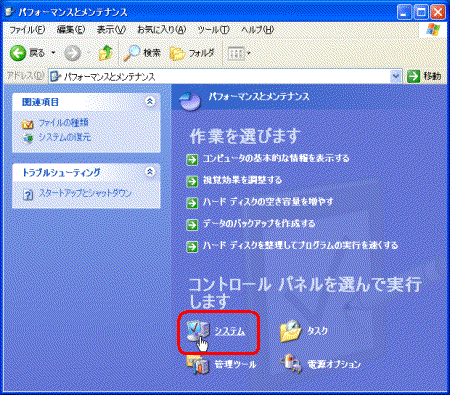450x395 pixels.
Task: Open the 管理ツール administrative tools icon
Action: pyautogui.click(x=198, y=364)
